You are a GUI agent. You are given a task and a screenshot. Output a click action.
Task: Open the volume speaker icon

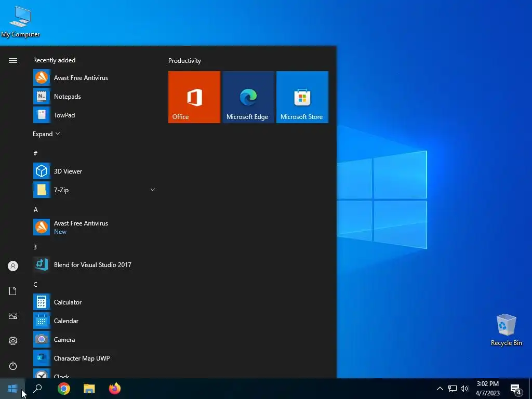pyautogui.click(x=464, y=389)
